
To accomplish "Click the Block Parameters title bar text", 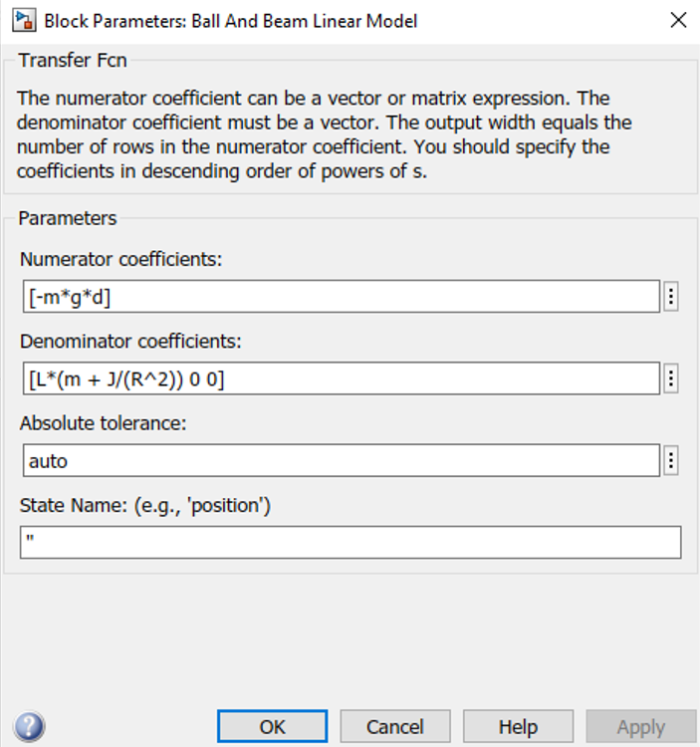I will pyautogui.click(x=230, y=22).
